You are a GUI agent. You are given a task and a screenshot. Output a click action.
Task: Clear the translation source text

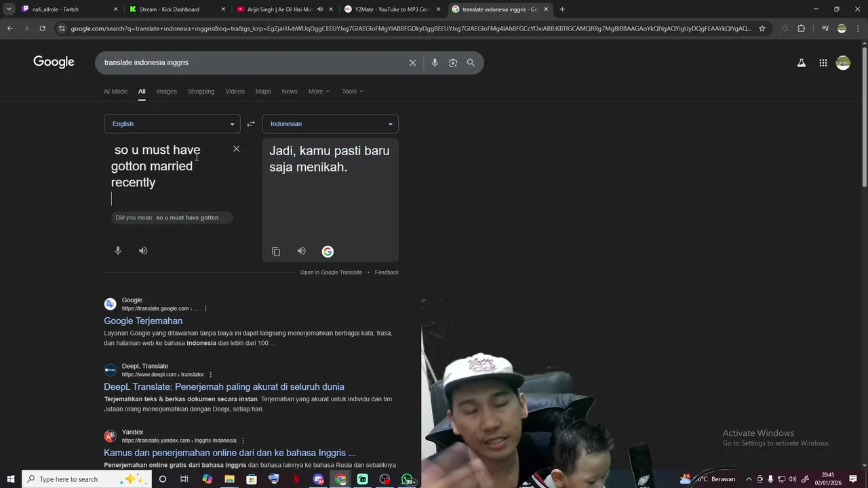pyautogui.click(x=236, y=148)
